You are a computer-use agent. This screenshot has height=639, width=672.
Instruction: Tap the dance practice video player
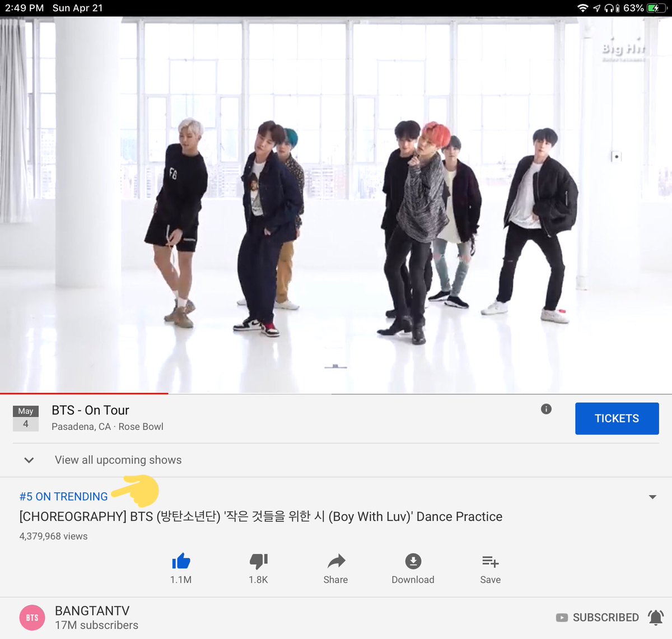coord(336,204)
